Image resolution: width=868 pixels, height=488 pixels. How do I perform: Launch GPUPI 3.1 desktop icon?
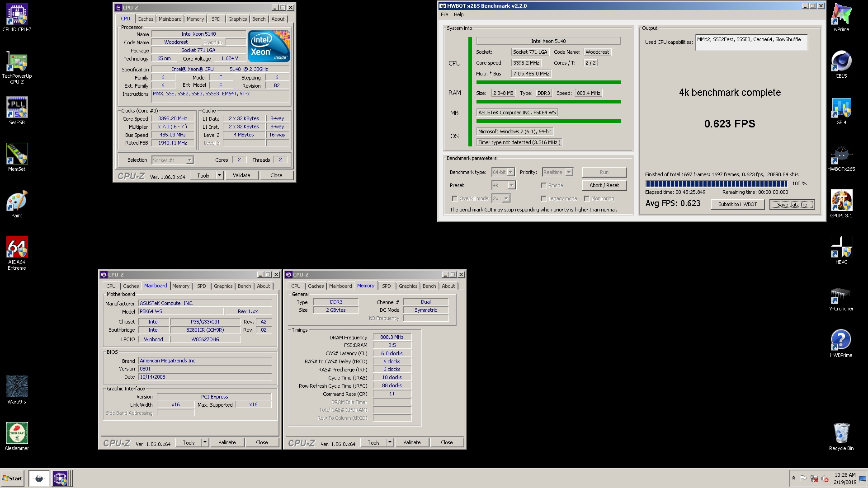pos(841,204)
